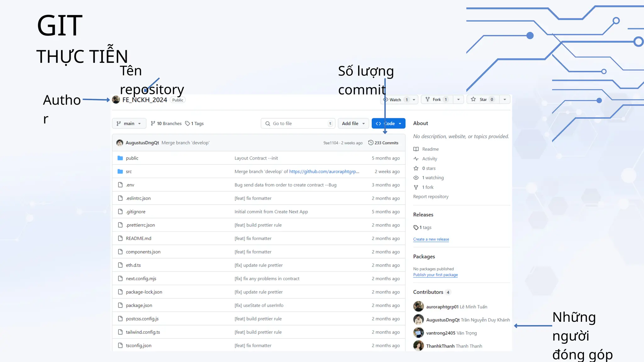644x362 pixels.
Task: Open 'Layout Contract --init' commit message
Action: (x=256, y=158)
